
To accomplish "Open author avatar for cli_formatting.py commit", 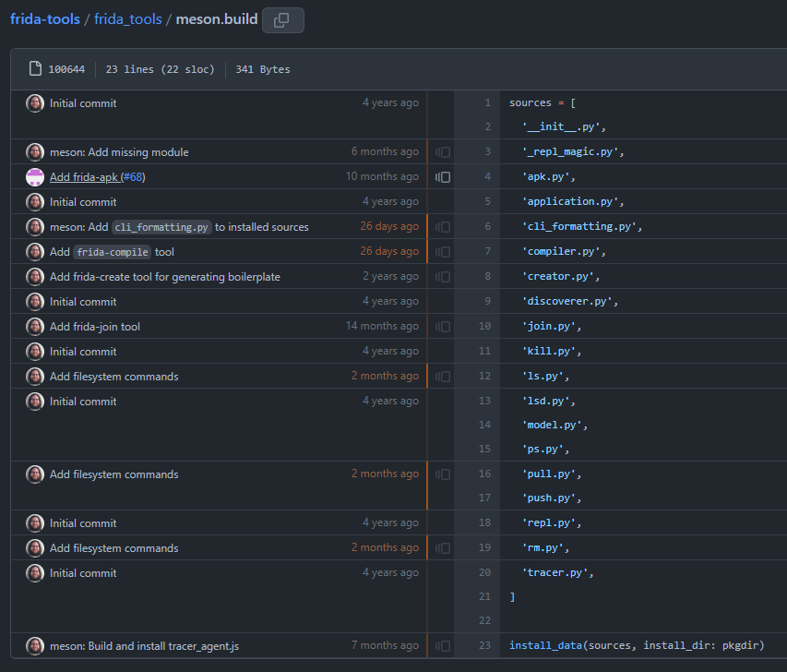I will click(x=35, y=227).
